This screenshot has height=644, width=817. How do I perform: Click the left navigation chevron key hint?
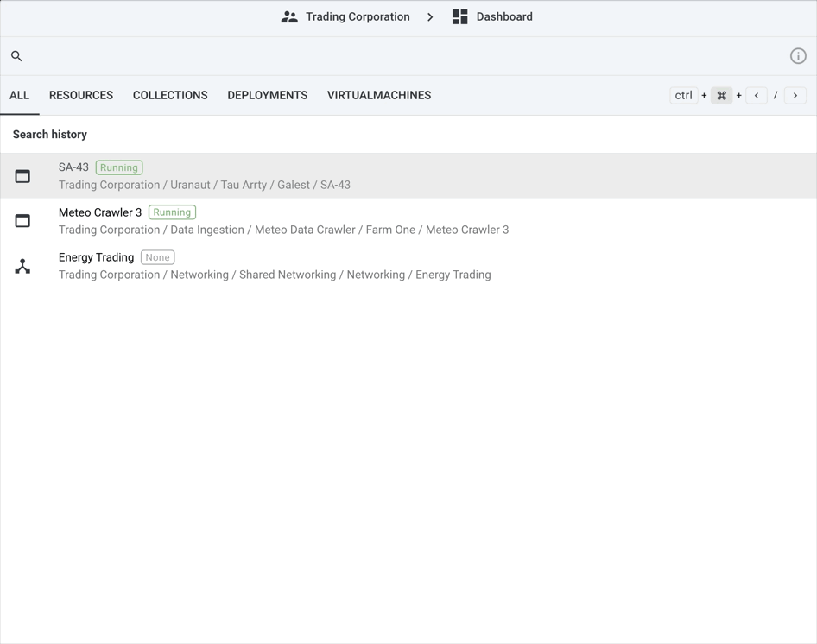pyautogui.click(x=757, y=95)
